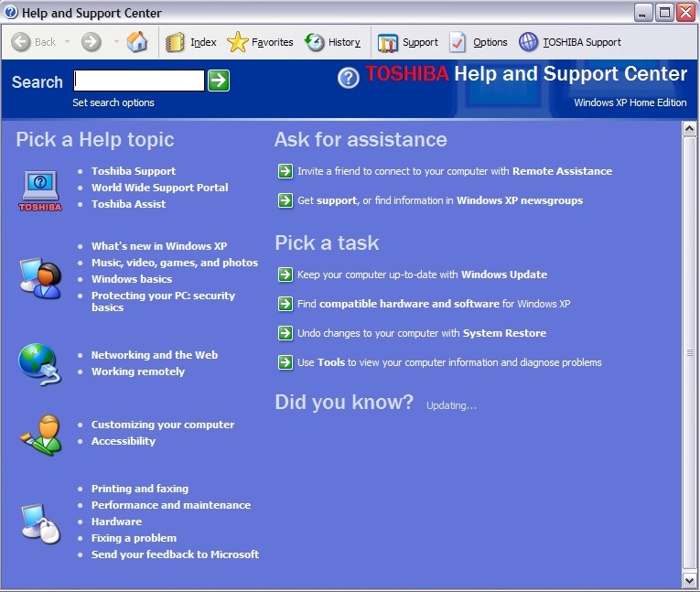
Task: Open World Wide Support Portal link
Action: click(160, 188)
